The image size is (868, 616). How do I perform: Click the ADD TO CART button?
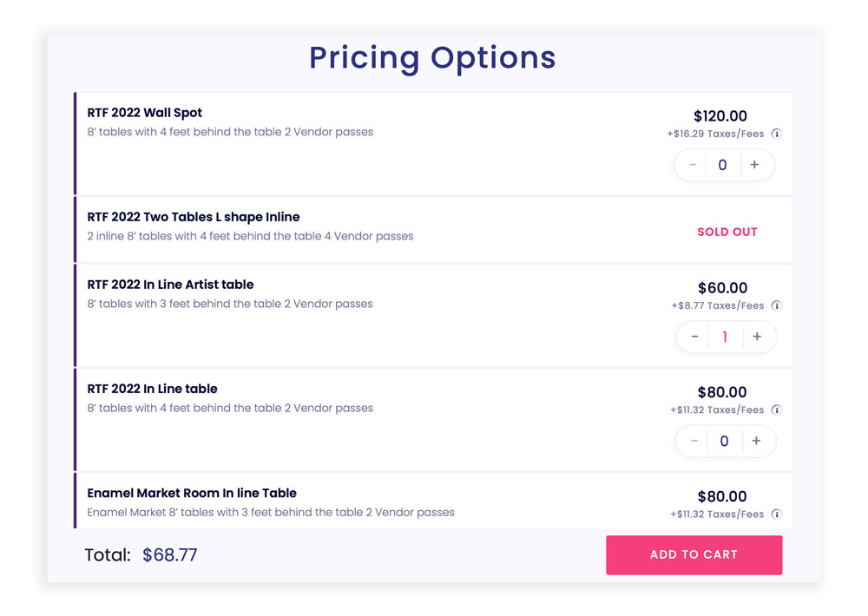point(694,554)
